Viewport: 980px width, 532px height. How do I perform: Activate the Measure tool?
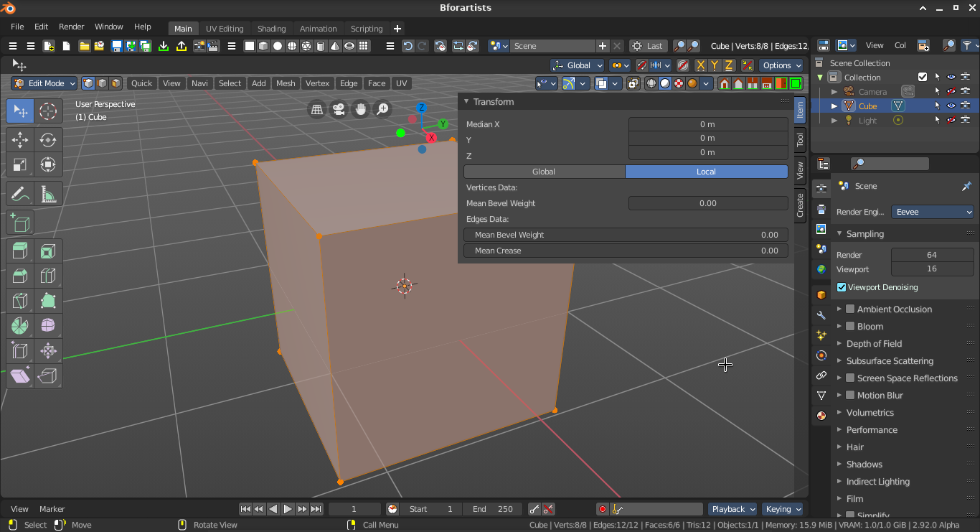click(x=48, y=195)
